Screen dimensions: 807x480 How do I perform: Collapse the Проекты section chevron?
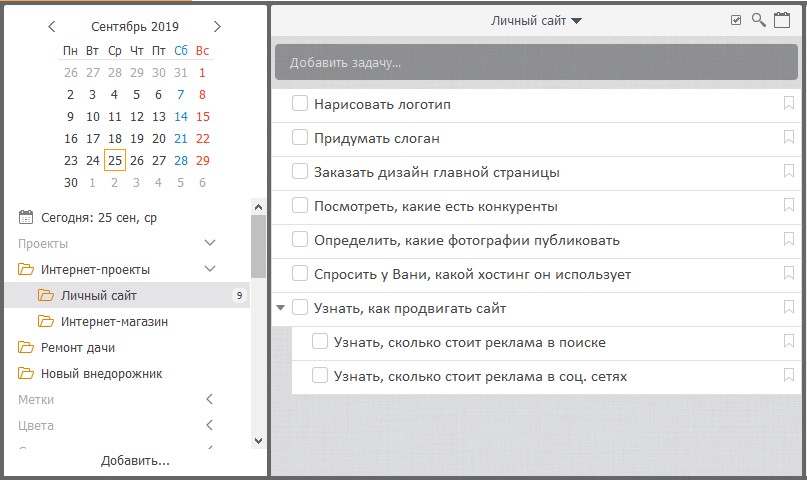coord(210,242)
